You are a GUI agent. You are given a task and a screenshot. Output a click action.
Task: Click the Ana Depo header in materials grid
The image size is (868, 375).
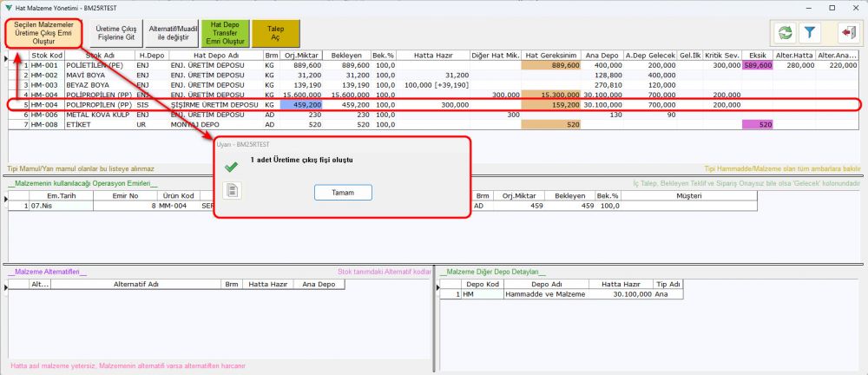(602, 56)
